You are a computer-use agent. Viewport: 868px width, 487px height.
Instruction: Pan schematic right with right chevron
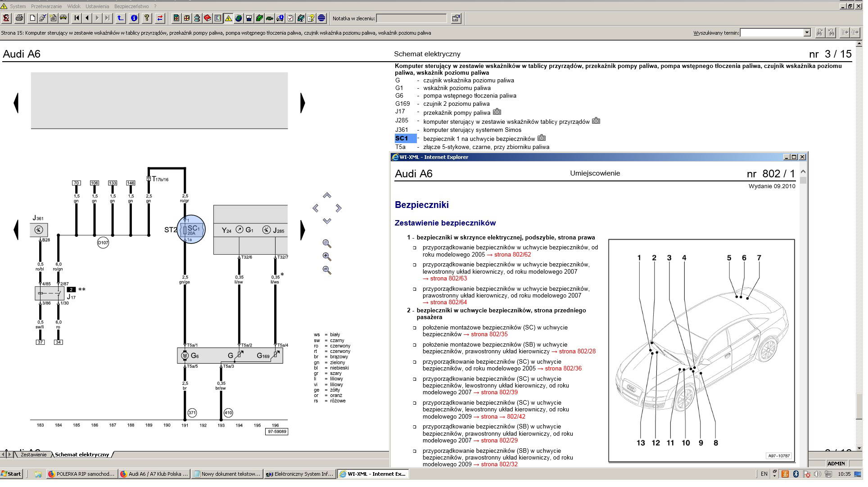click(x=339, y=208)
